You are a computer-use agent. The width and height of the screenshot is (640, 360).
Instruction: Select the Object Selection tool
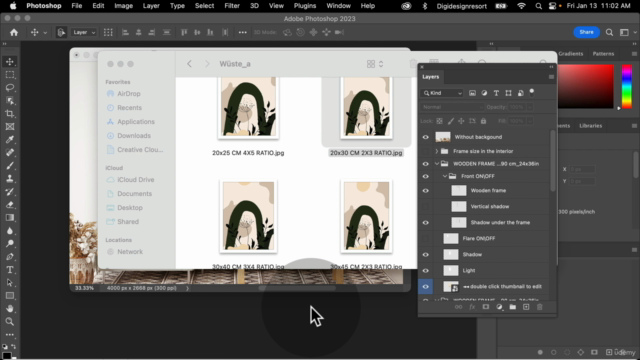(x=10, y=101)
